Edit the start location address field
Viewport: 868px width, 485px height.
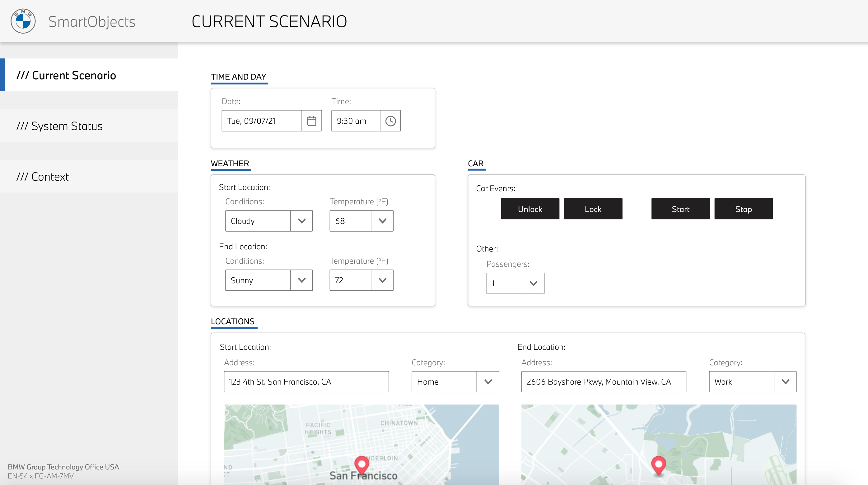click(306, 381)
